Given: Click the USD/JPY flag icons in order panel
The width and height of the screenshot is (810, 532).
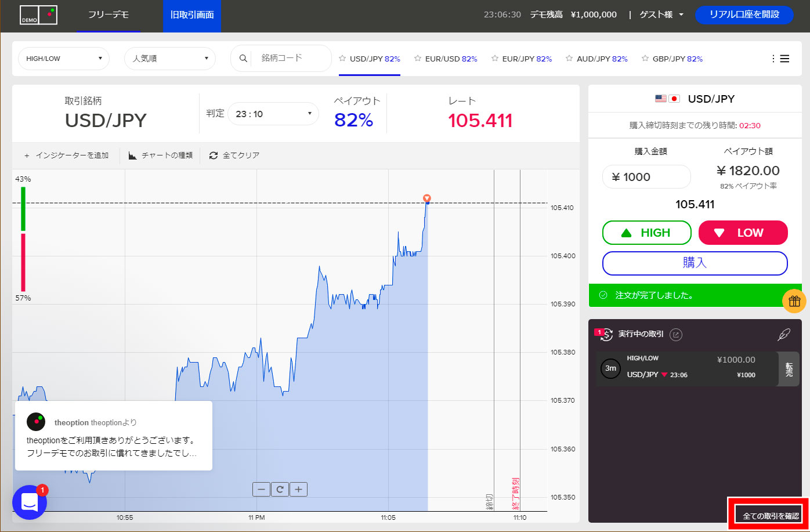Looking at the screenshot, I should [x=667, y=99].
